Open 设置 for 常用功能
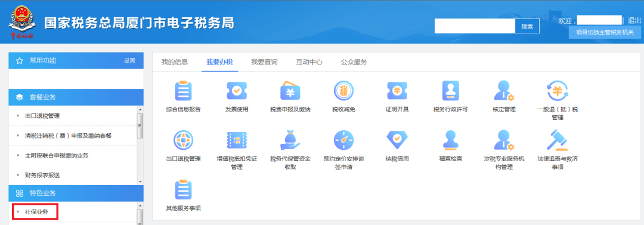644x225 pixels. [130, 61]
